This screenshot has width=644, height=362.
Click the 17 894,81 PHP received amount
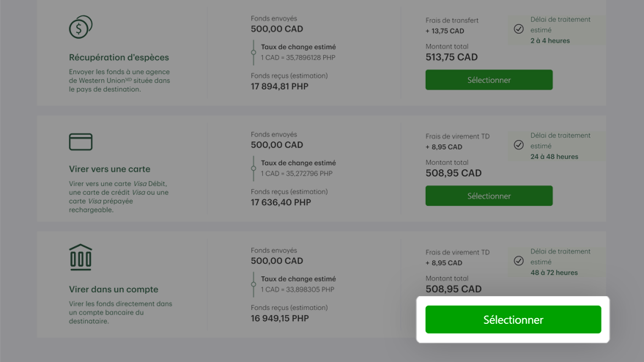tap(279, 86)
